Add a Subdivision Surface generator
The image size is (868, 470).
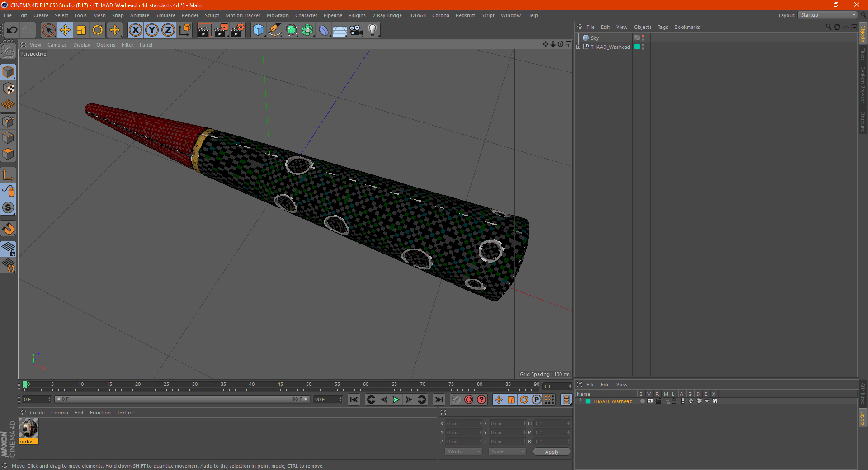coord(291,30)
